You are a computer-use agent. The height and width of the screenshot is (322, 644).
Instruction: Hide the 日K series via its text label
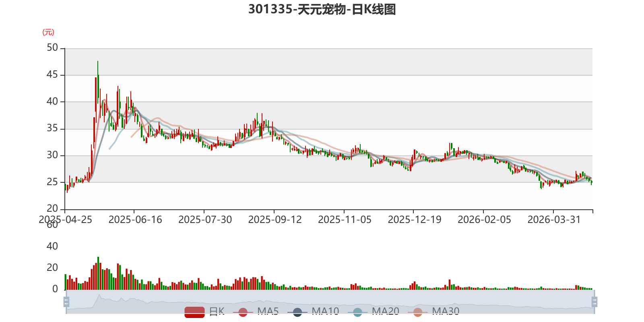point(217,311)
